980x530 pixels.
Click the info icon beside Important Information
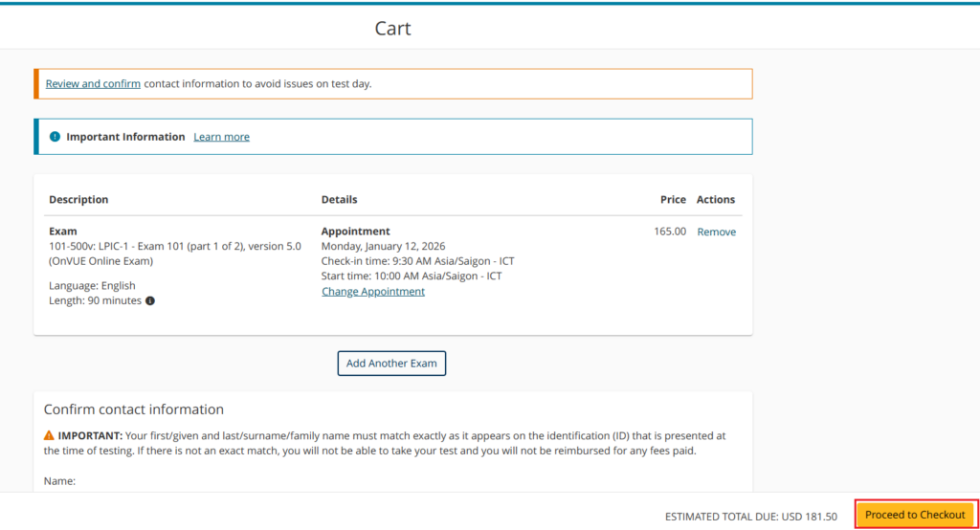click(x=55, y=137)
